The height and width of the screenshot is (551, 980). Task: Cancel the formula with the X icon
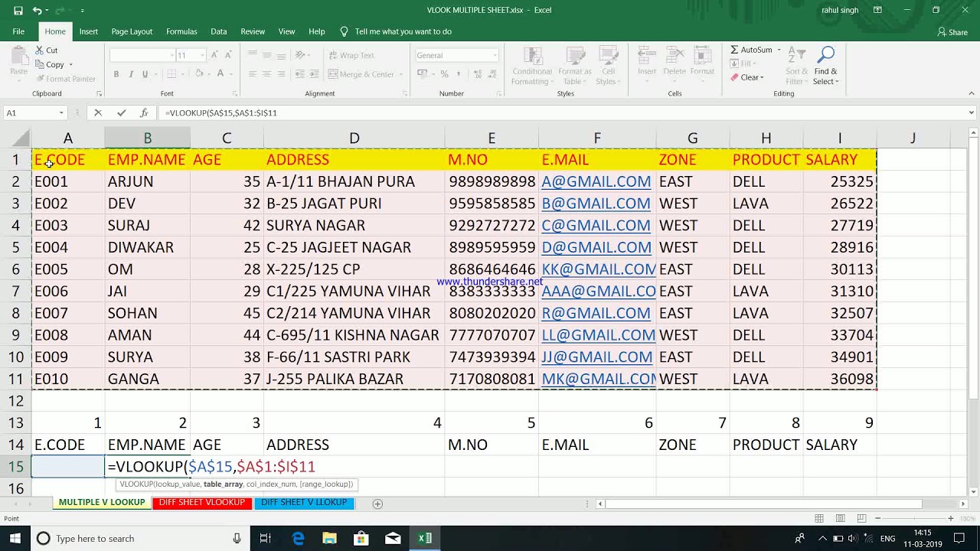coord(98,112)
